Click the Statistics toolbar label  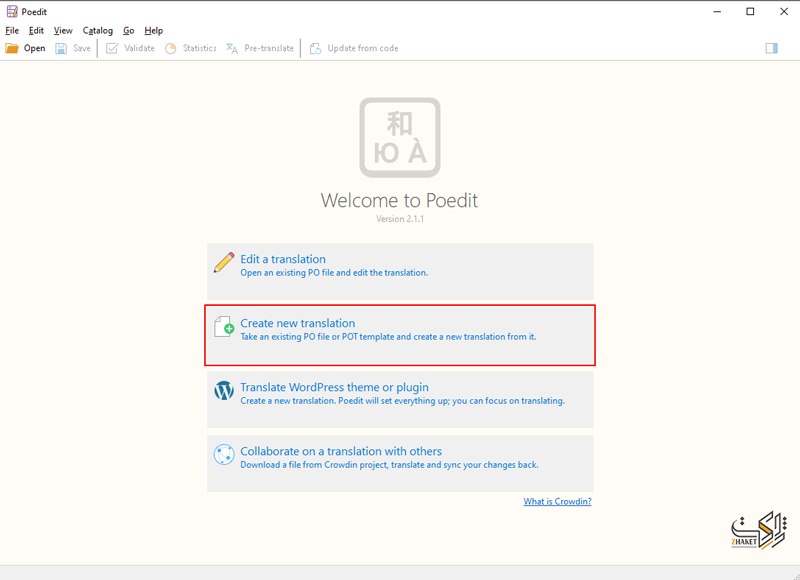(199, 48)
